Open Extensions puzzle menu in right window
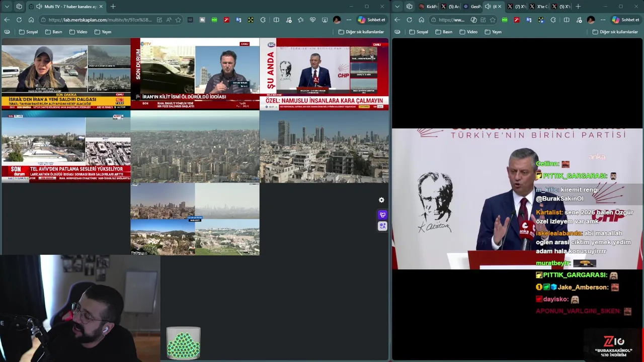The image size is (644, 362). (553, 20)
